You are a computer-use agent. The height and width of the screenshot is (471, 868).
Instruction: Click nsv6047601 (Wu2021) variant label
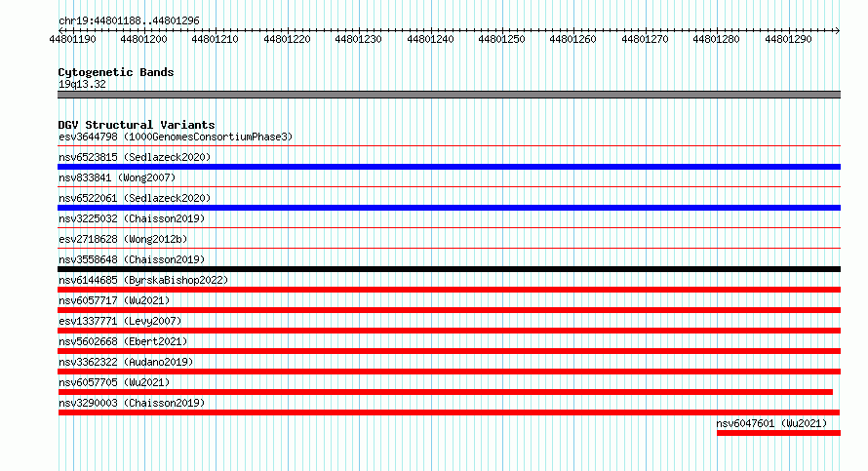pyautogui.click(x=771, y=423)
